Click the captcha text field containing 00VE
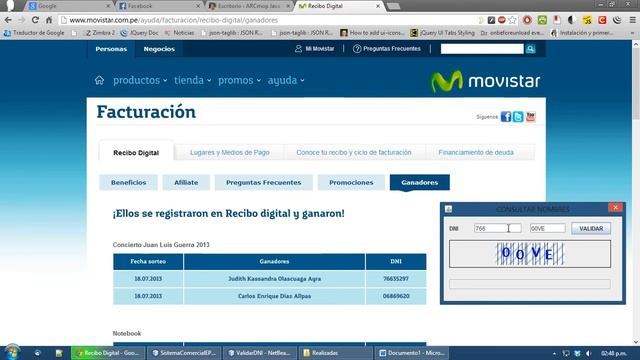The image size is (640, 360). coord(548,229)
